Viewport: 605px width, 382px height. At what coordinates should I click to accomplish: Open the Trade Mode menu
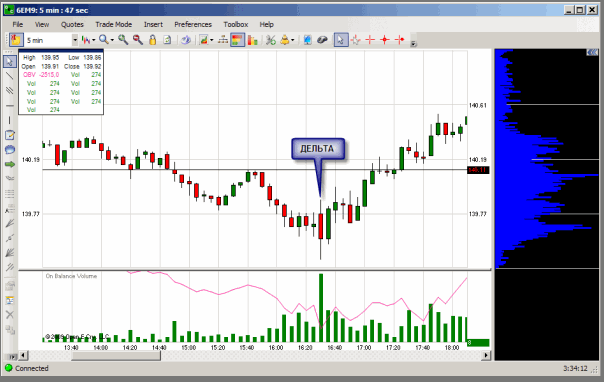113,24
